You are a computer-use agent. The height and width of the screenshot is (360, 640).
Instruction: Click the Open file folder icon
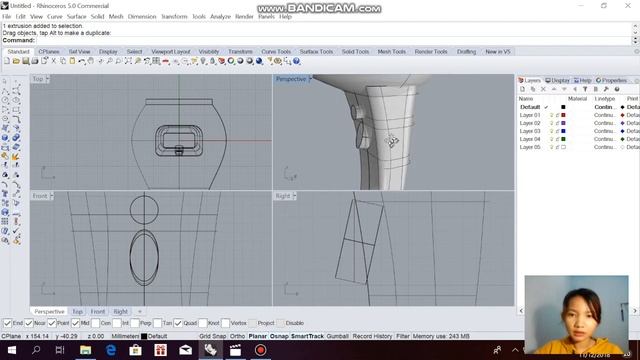[x=16, y=61]
